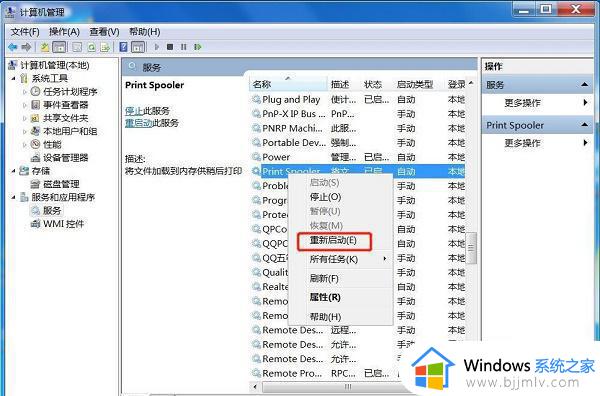Open the Properties toolbar icon
600x396 pixels.
(x=77, y=47)
